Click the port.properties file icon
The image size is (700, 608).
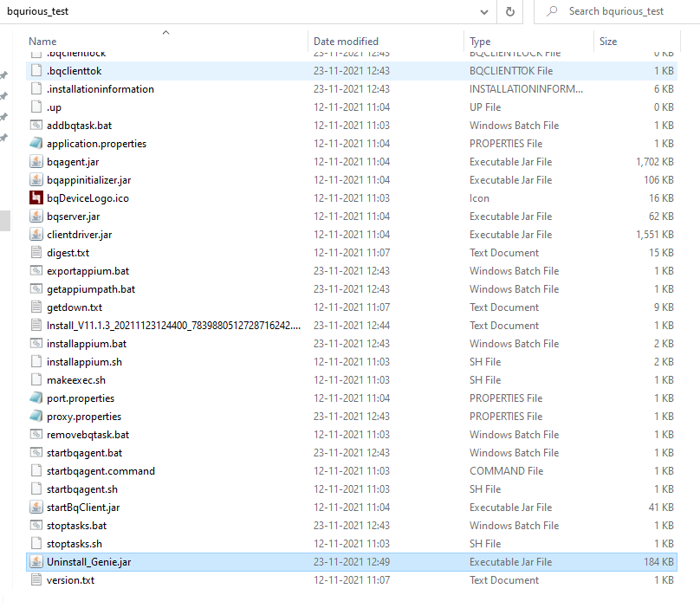(x=36, y=398)
